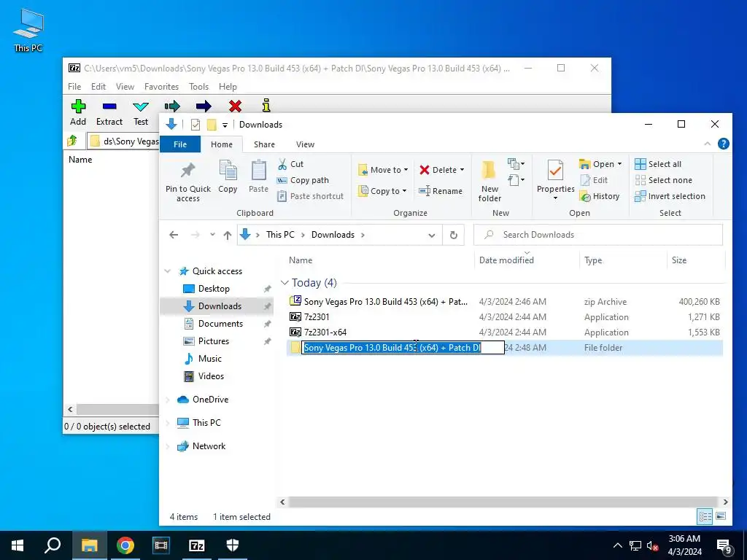
Task: Click the Refresh button in address bar
Action: pos(454,235)
